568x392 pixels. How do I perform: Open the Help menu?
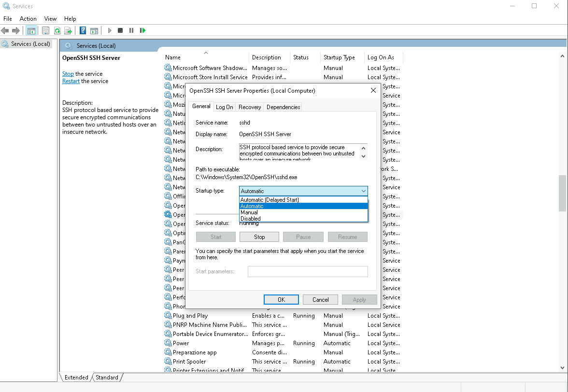70,19
